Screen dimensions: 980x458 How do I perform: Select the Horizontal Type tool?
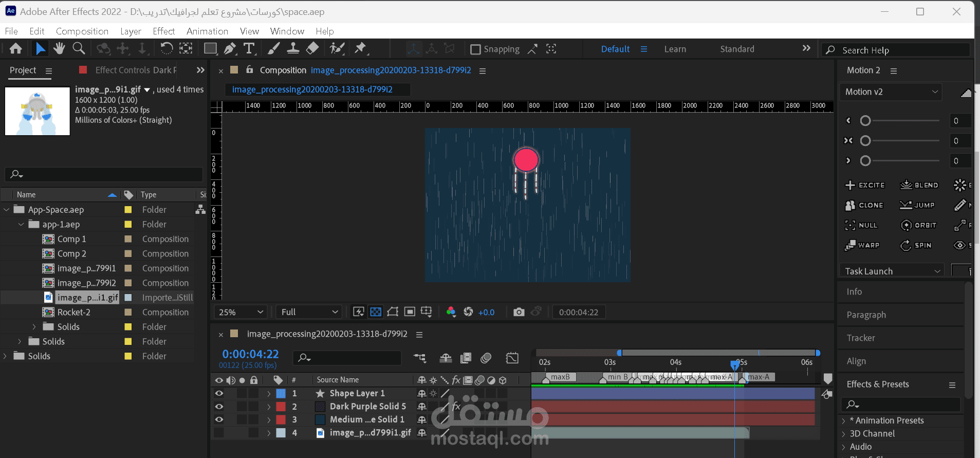pyautogui.click(x=249, y=49)
